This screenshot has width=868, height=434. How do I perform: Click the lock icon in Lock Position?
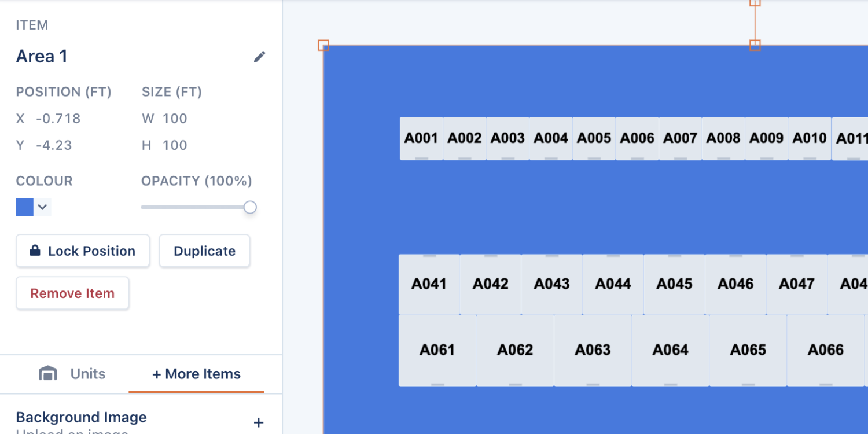[x=35, y=251]
